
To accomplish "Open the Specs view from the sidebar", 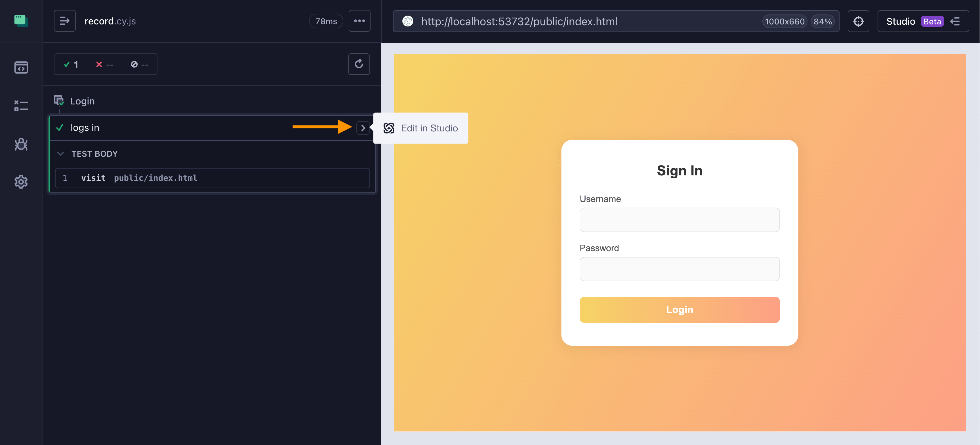I will tap(21, 68).
